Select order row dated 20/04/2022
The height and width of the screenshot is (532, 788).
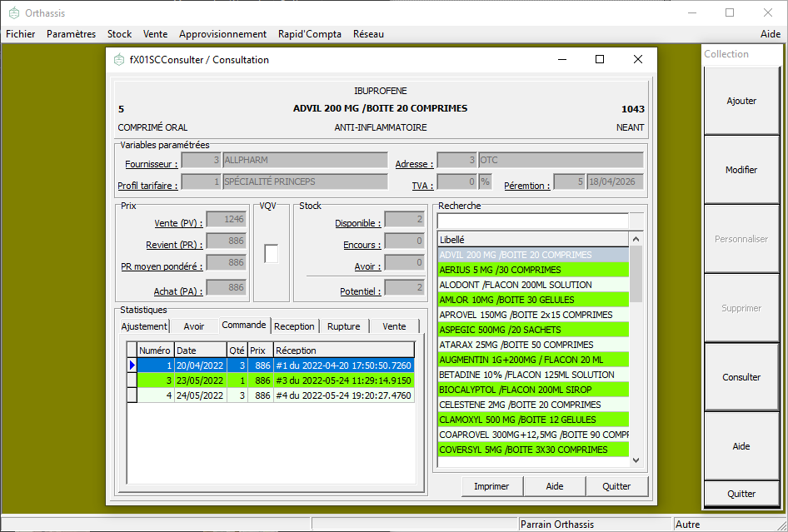[x=276, y=365]
